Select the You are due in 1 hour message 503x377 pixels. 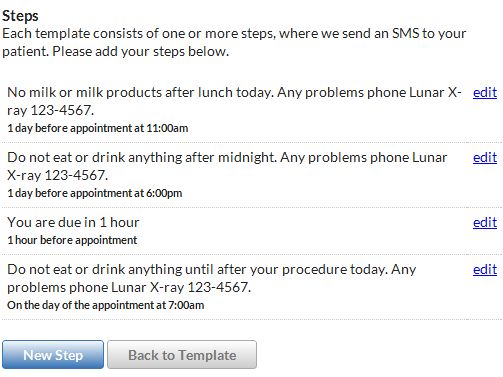[73, 222]
